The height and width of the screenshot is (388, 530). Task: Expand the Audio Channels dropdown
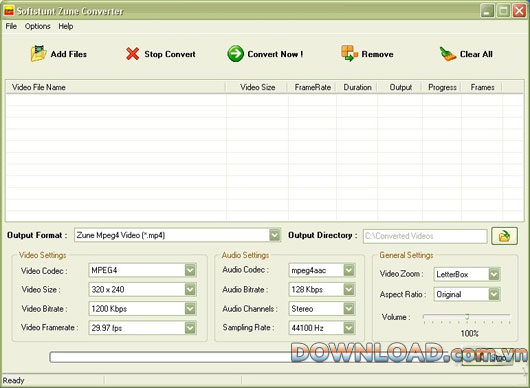349,309
